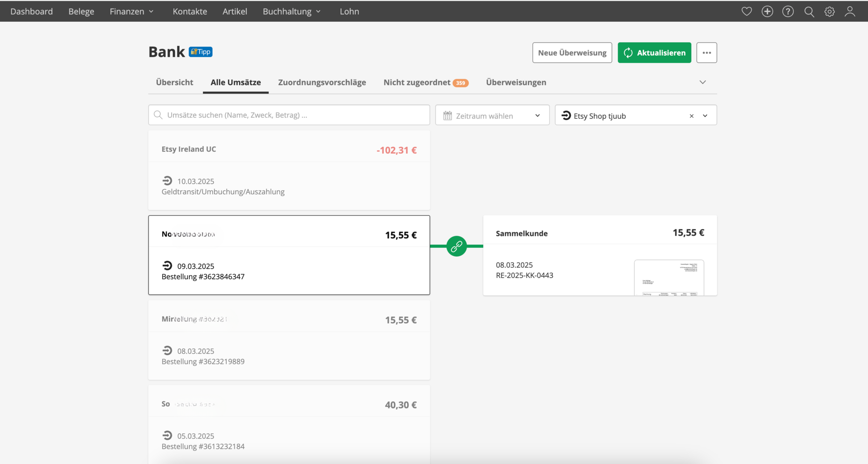Click the green link assignment icon

[x=456, y=246]
